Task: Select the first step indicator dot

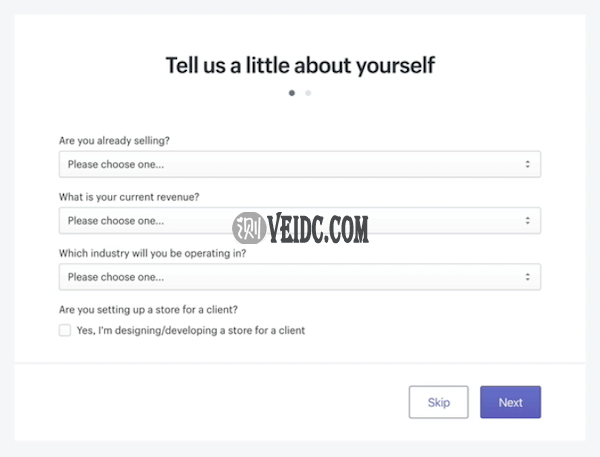Action: coord(292,93)
